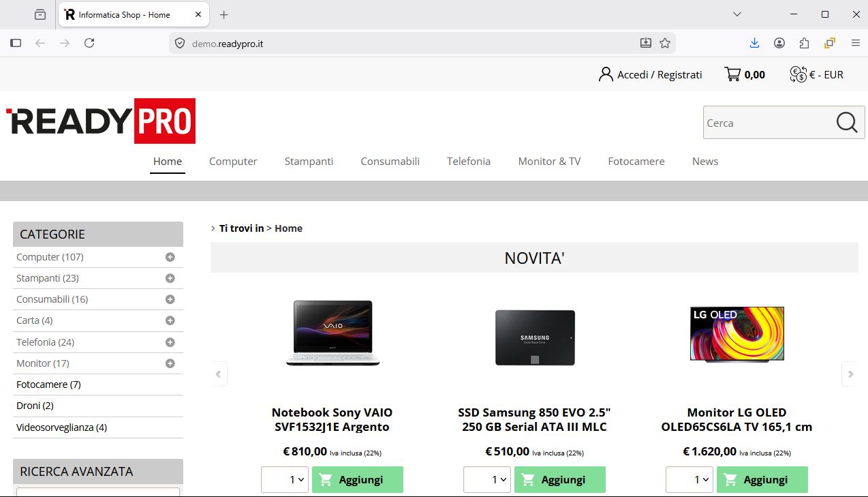Expand the Stampanti (23) category

pos(170,278)
